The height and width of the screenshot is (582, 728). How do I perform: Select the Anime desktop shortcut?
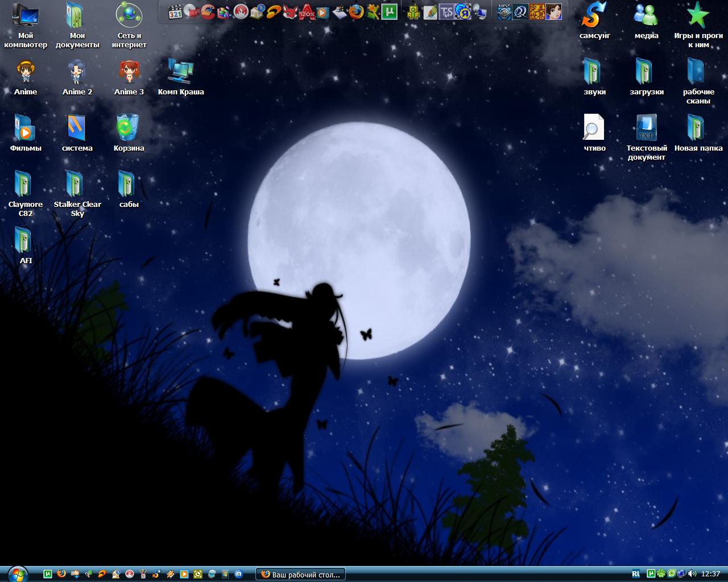pos(26,77)
